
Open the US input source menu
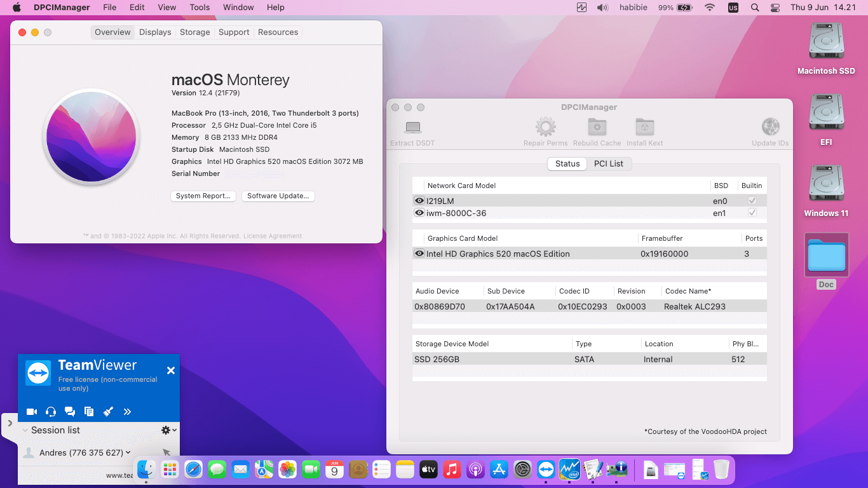(733, 8)
